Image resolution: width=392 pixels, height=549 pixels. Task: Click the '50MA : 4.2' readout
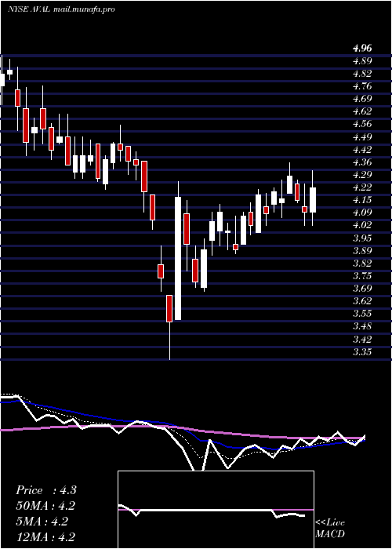(x=46, y=507)
